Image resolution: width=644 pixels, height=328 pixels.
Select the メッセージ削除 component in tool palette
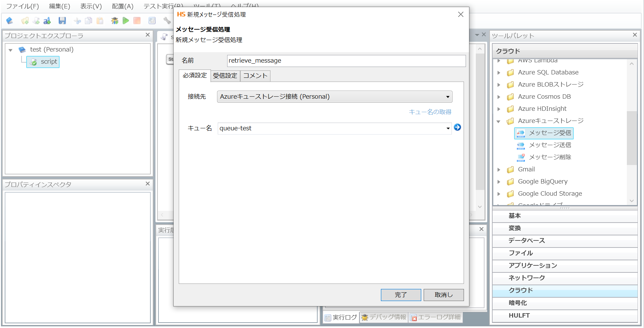(x=549, y=157)
